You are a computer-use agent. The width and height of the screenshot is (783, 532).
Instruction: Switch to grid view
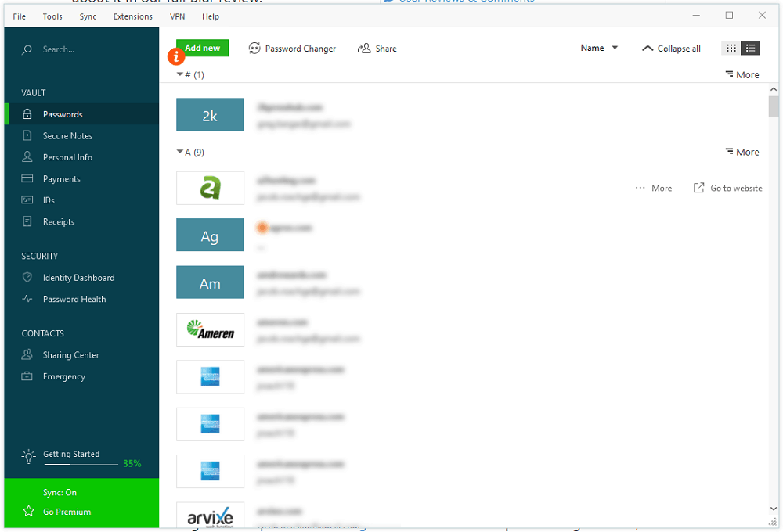(x=731, y=48)
